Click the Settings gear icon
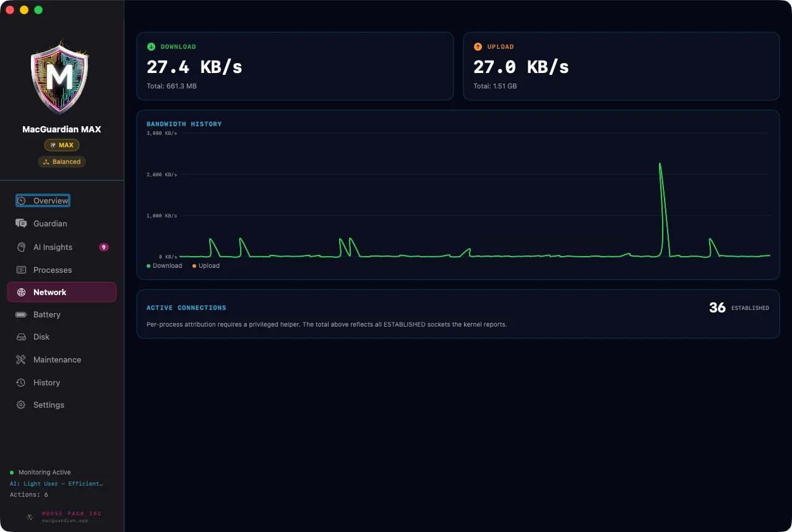792x532 pixels. (21, 405)
